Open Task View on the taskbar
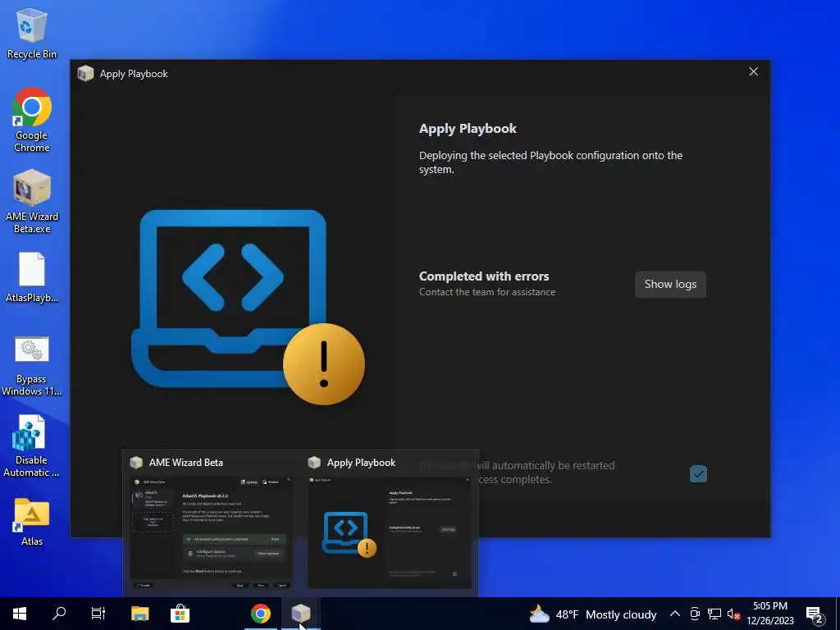 pos(98,614)
